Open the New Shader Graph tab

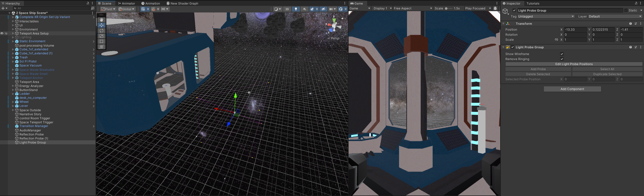183,4
